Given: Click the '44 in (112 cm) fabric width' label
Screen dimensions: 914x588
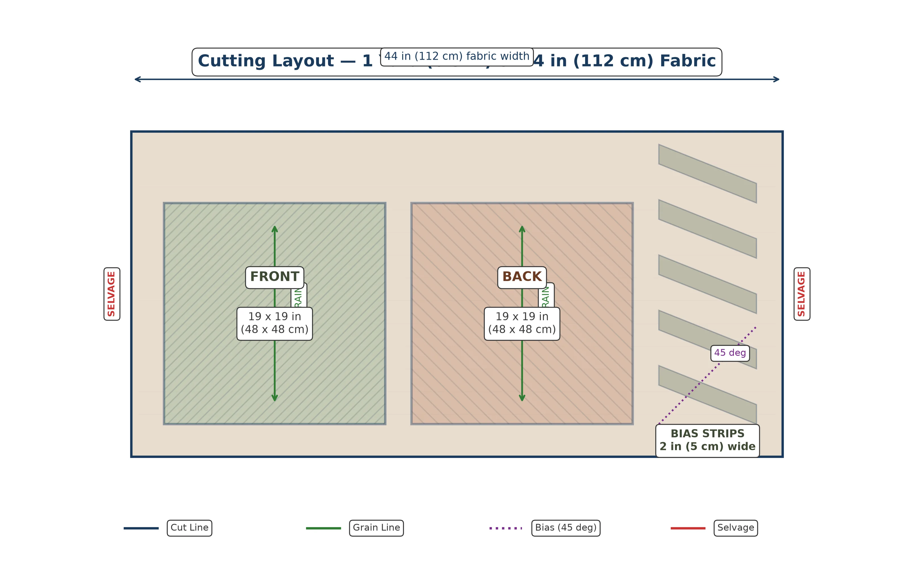Looking at the screenshot, I should pyautogui.click(x=457, y=57).
